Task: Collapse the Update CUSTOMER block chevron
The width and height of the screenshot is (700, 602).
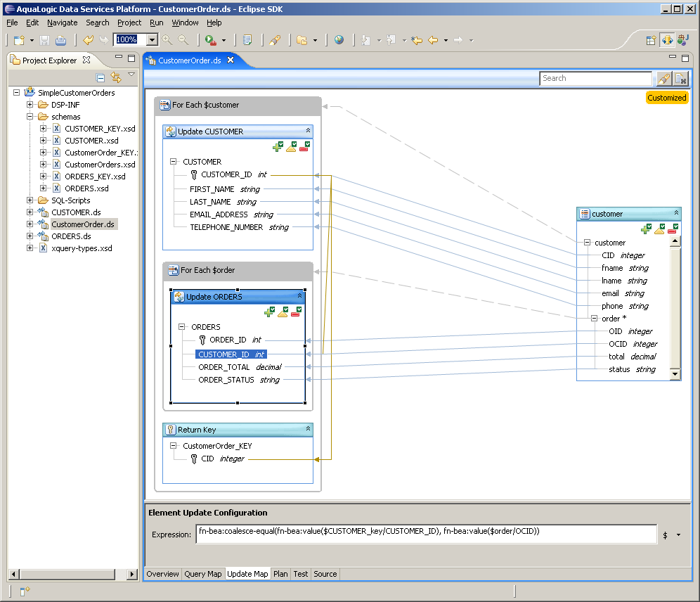Action: coord(308,130)
